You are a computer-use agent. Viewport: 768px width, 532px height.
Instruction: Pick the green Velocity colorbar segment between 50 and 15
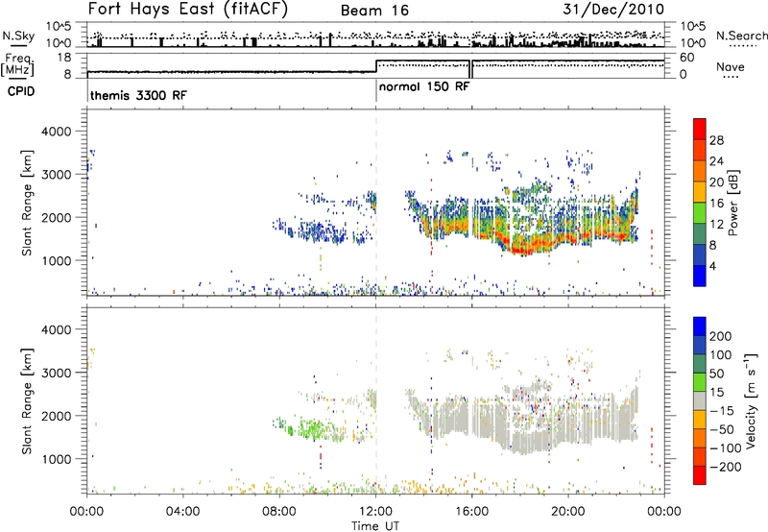(700, 382)
